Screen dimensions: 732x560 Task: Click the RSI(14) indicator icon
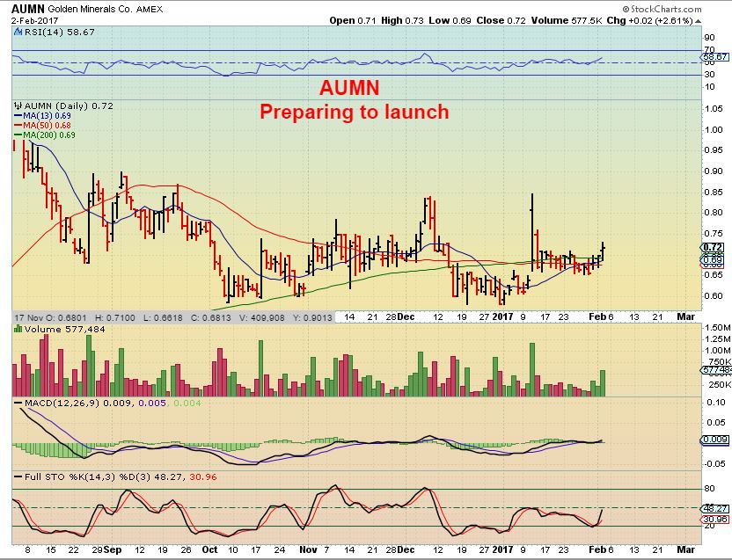pyautogui.click(x=18, y=32)
